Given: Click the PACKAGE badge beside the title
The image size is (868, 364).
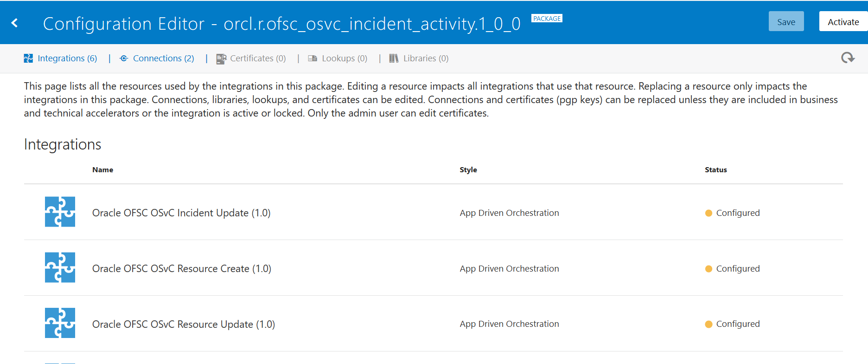Looking at the screenshot, I should pyautogui.click(x=547, y=19).
